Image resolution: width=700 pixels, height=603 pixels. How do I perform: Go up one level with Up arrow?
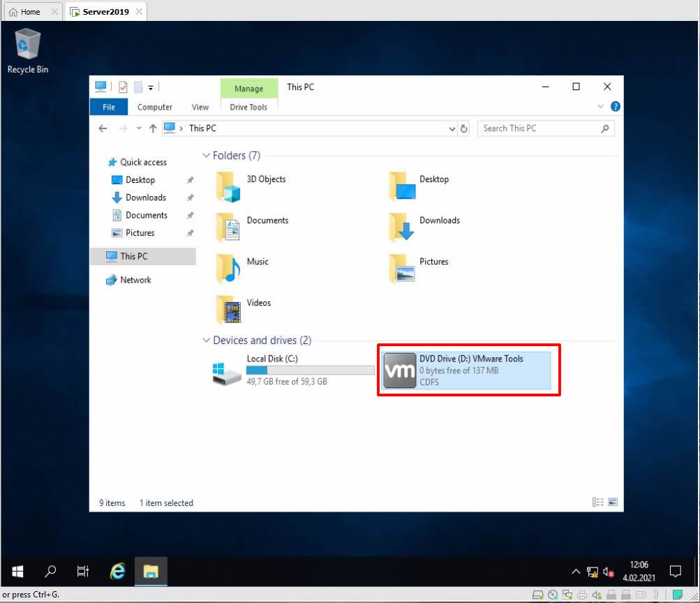pos(153,128)
